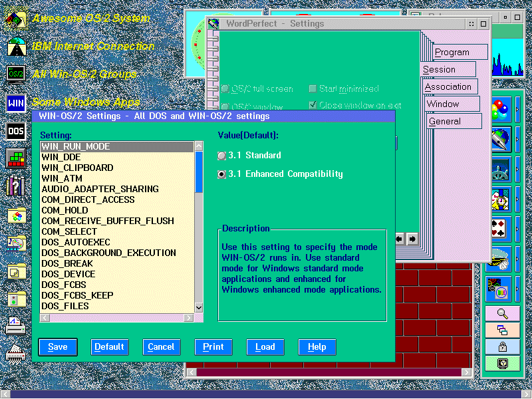Go to the previous notebook page arrow
Image resolution: width=532 pixels, height=399 pixels.
point(400,239)
